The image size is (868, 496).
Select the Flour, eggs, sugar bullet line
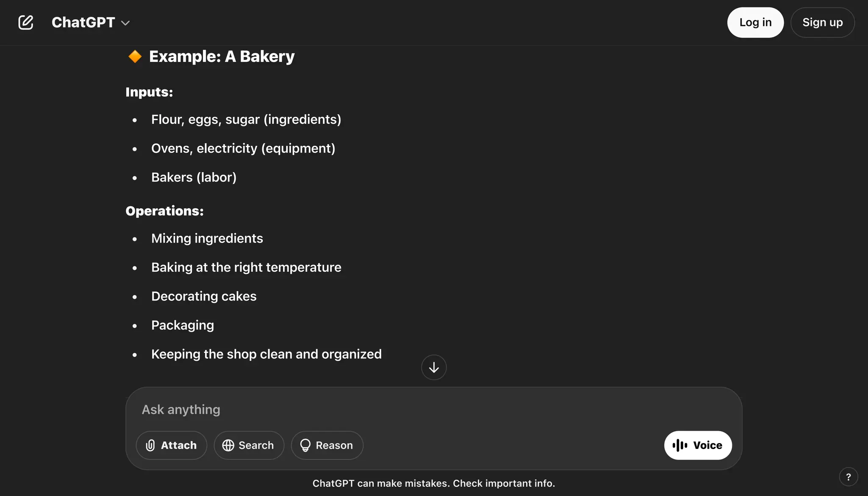pos(246,120)
